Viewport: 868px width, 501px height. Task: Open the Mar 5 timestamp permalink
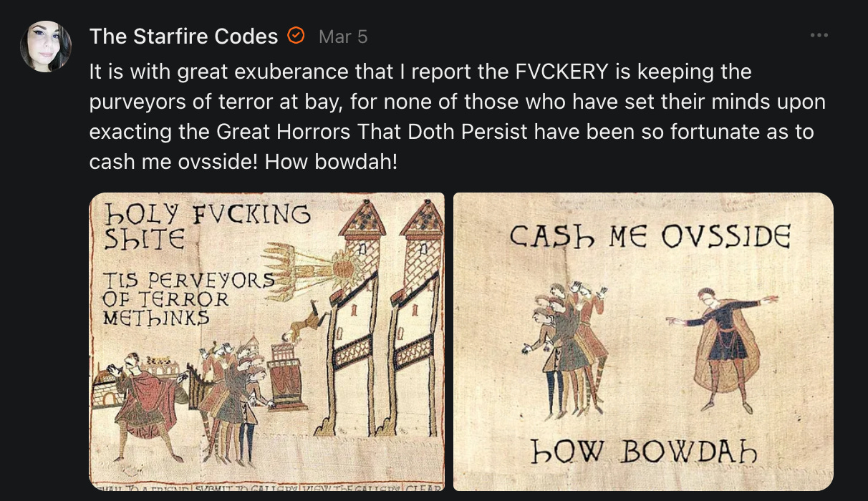[343, 37]
